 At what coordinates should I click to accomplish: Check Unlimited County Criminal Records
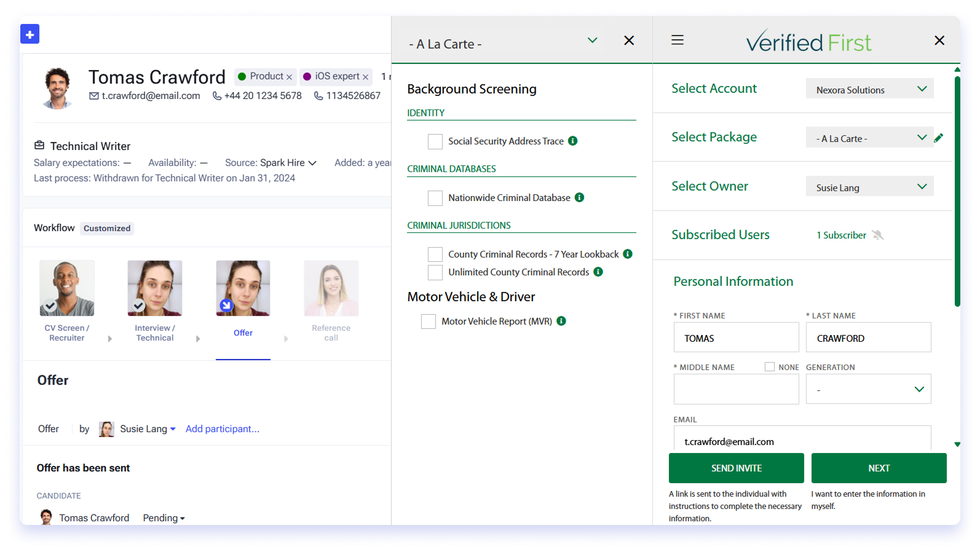click(435, 272)
